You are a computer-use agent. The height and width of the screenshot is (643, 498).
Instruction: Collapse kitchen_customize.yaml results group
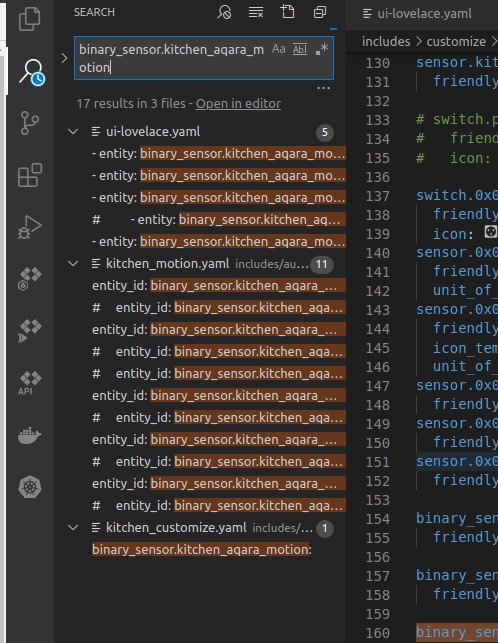click(x=73, y=527)
